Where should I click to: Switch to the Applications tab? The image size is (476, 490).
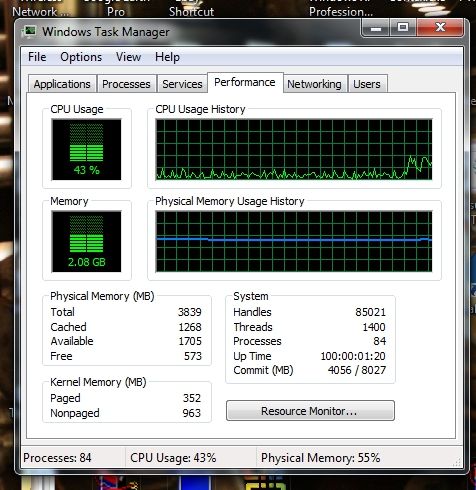(x=62, y=84)
